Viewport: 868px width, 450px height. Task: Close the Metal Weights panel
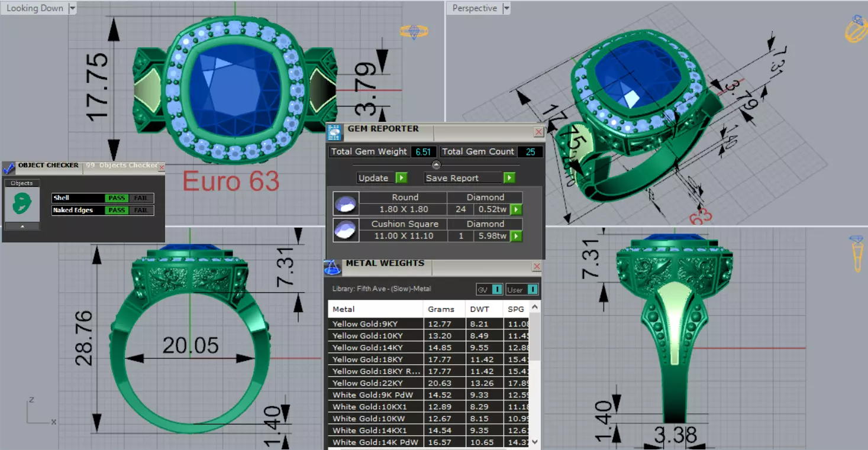[537, 267]
